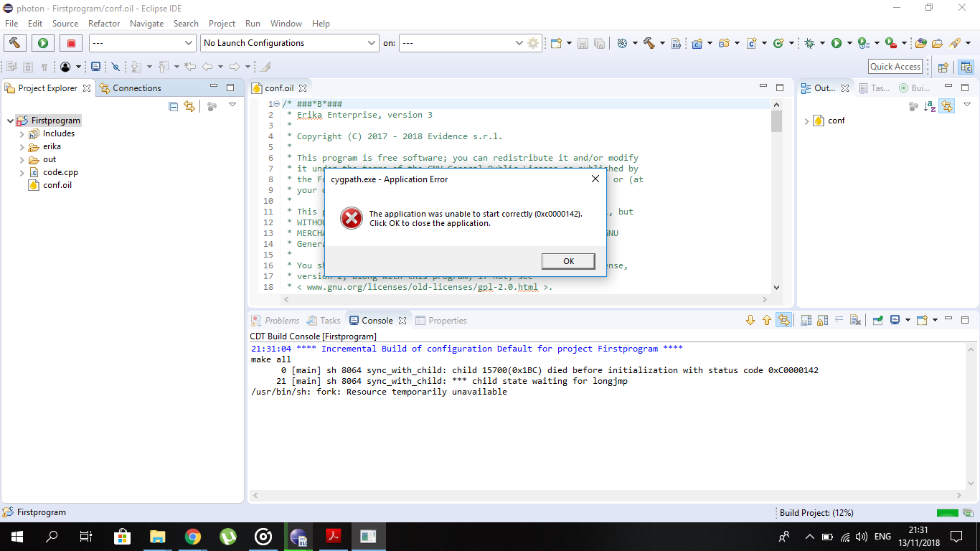The width and height of the screenshot is (980, 551).
Task: Toggle Link with Editor in Outline view
Action: pyautogui.click(x=947, y=106)
